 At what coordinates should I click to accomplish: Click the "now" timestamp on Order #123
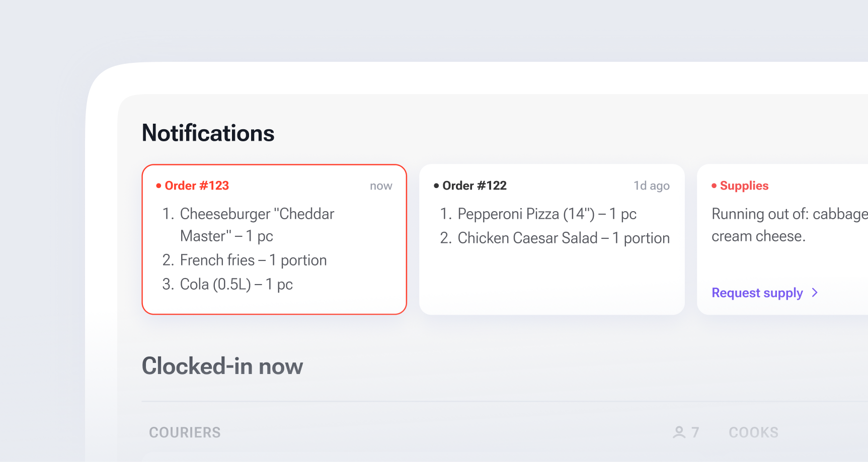tap(381, 186)
